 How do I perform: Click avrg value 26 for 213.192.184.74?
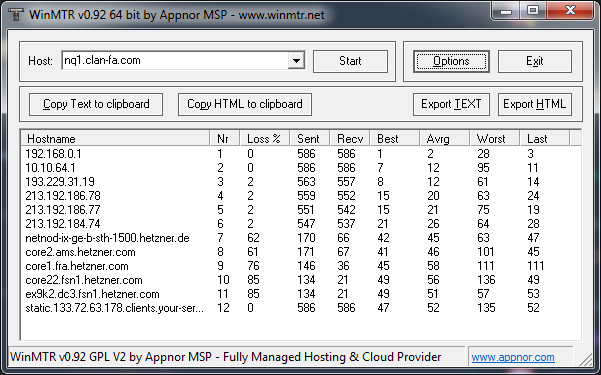tap(434, 224)
